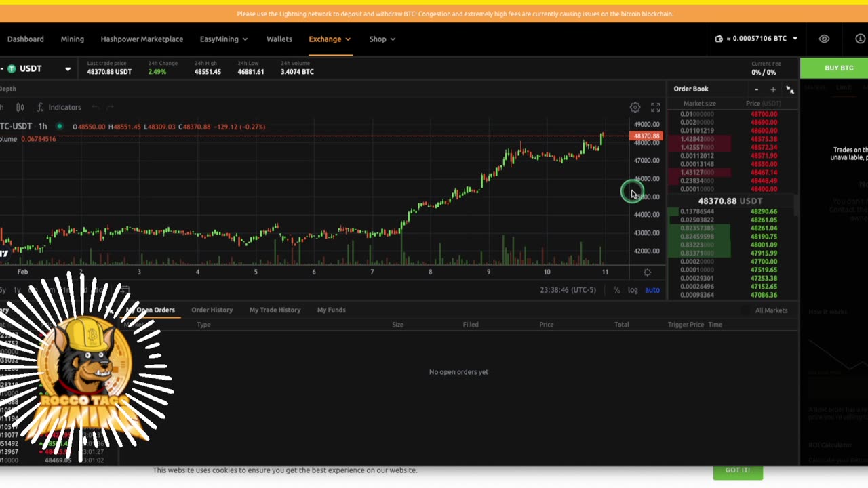Expand chart to fullscreen

(x=656, y=108)
